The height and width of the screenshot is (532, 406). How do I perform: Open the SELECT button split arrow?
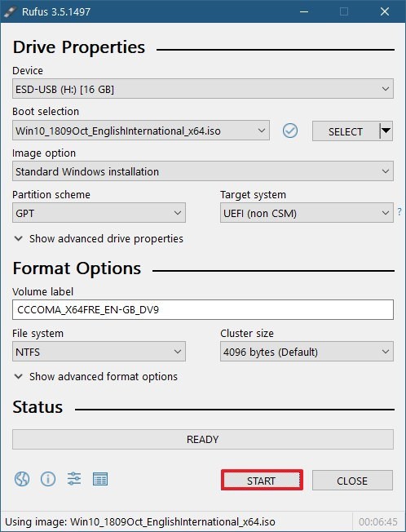tap(386, 131)
